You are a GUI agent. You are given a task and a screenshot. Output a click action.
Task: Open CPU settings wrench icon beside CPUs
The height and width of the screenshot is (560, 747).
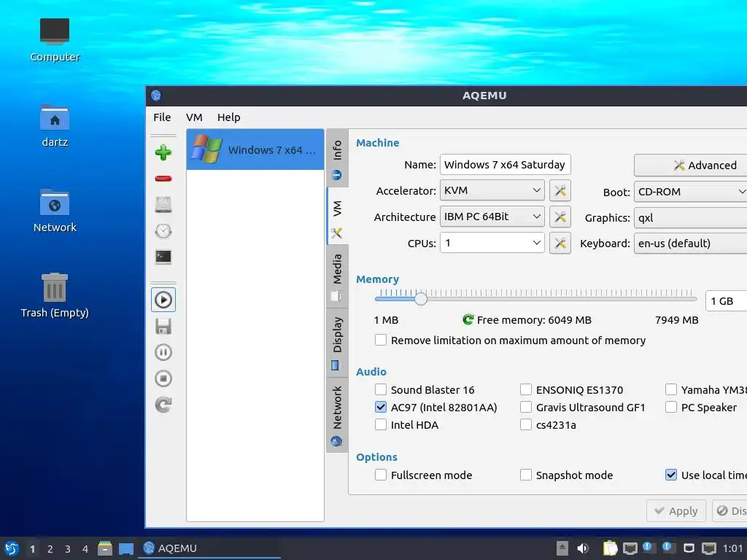pyautogui.click(x=560, y=243)
